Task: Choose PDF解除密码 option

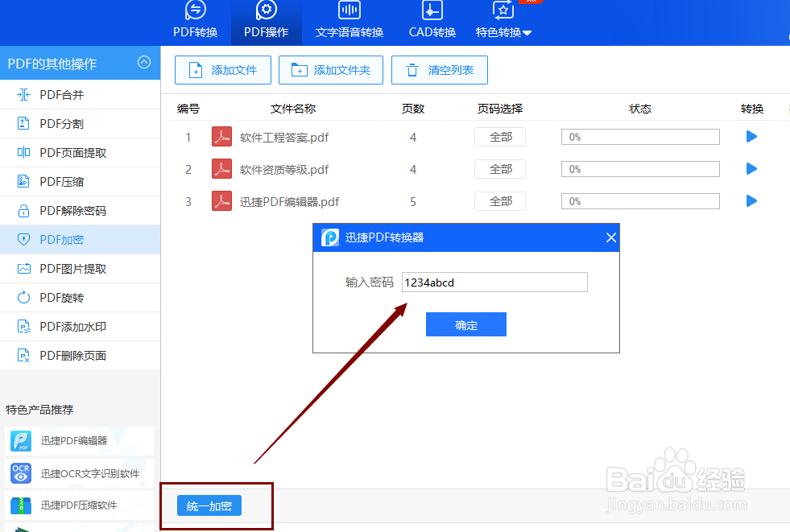Action: point(80,211)
